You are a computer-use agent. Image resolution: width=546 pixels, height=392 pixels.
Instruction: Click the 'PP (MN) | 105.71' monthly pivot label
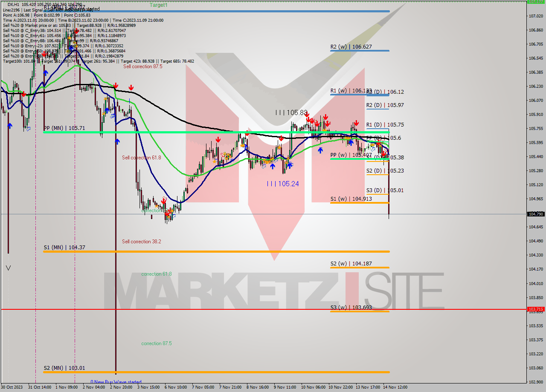click(64, 128)
